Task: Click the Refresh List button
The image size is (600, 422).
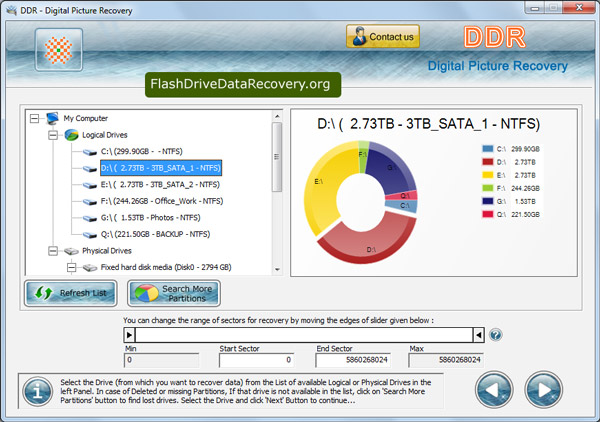Action: coord(71,293)
